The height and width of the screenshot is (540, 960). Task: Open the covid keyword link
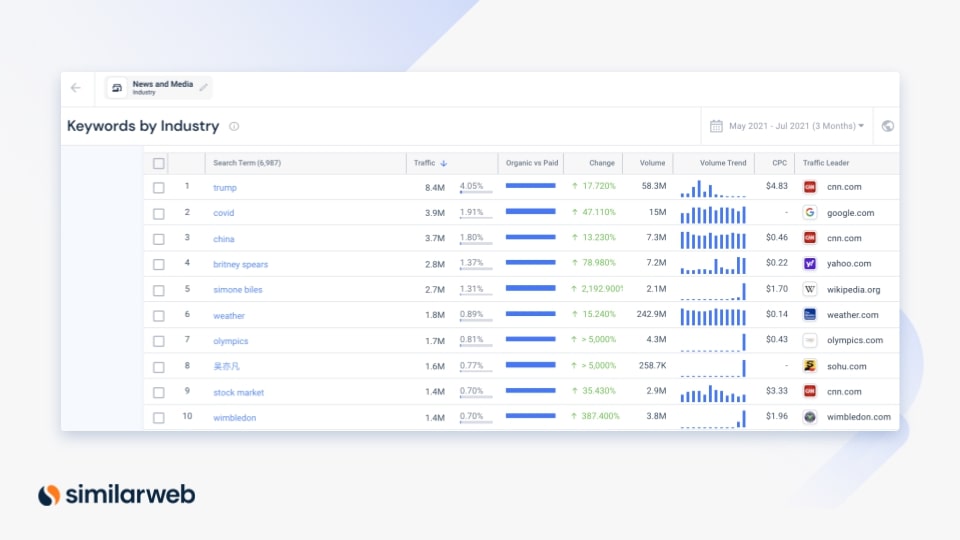click(x=223, y=213)
